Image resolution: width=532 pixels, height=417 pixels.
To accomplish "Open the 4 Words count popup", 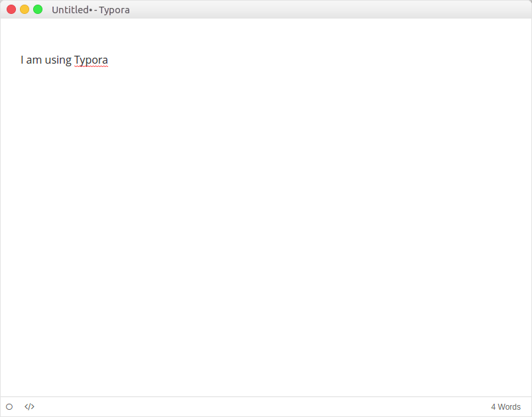I will pos(505,406).
